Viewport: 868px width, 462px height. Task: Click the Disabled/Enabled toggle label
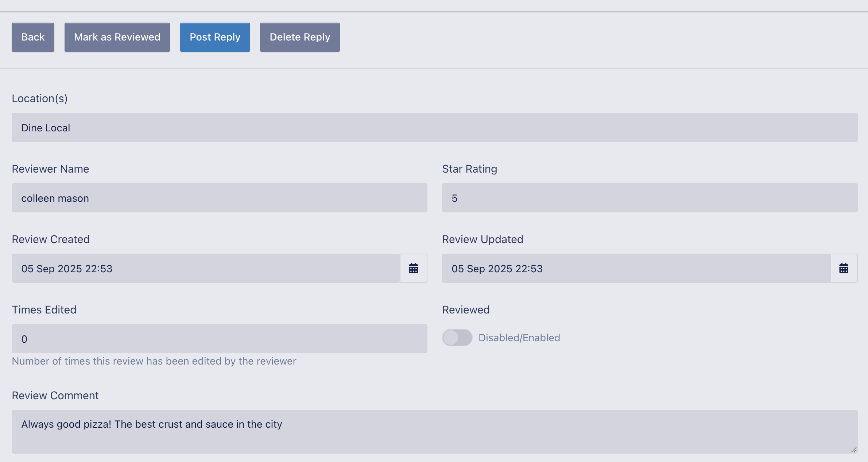click(519, 338)
